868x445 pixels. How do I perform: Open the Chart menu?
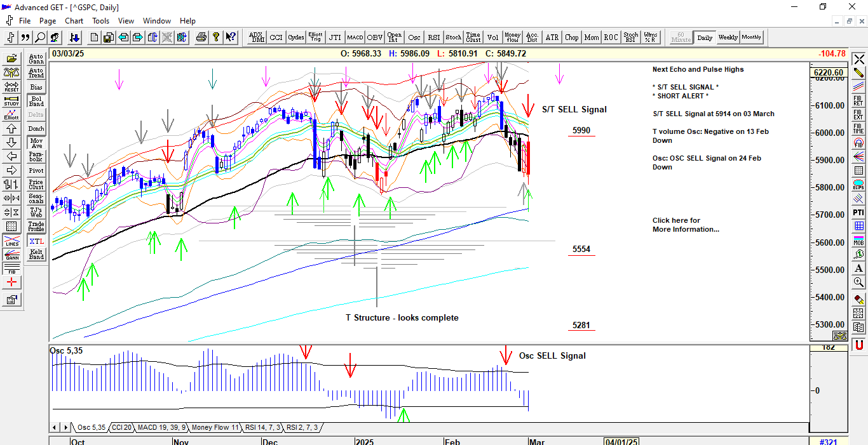click(x=74, y=21)
